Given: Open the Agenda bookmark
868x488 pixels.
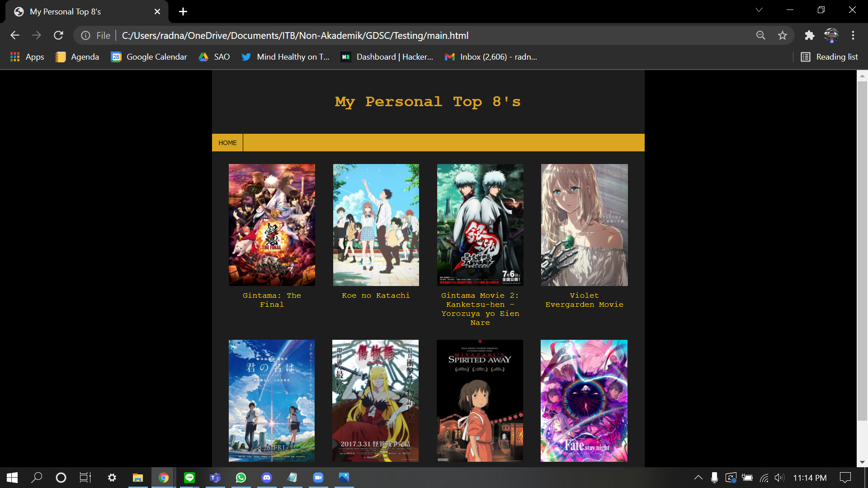Looking at the screenshot, I should [x=77, y=57].
